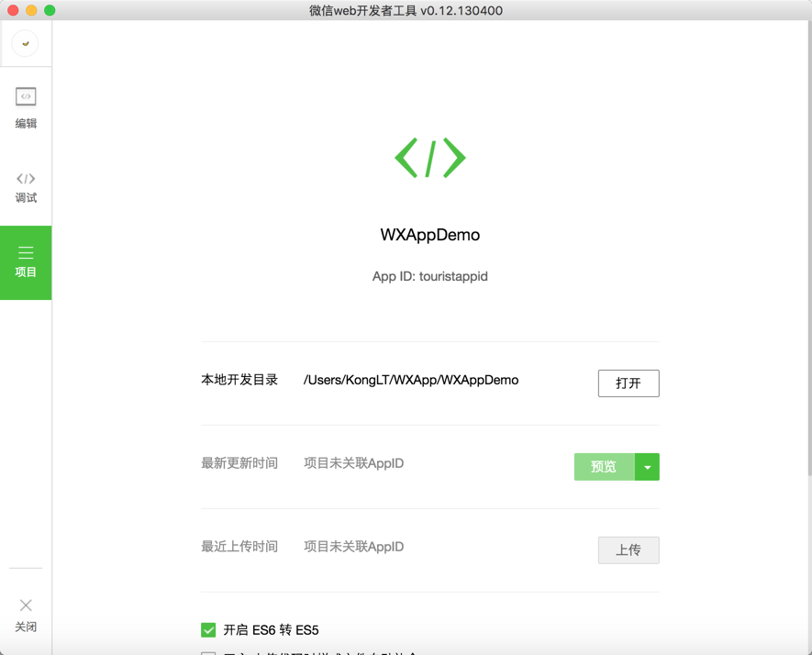Toggle the 开启 ES6 转 ES5 checkbox
Screen dimensions: 812x655
208,630
